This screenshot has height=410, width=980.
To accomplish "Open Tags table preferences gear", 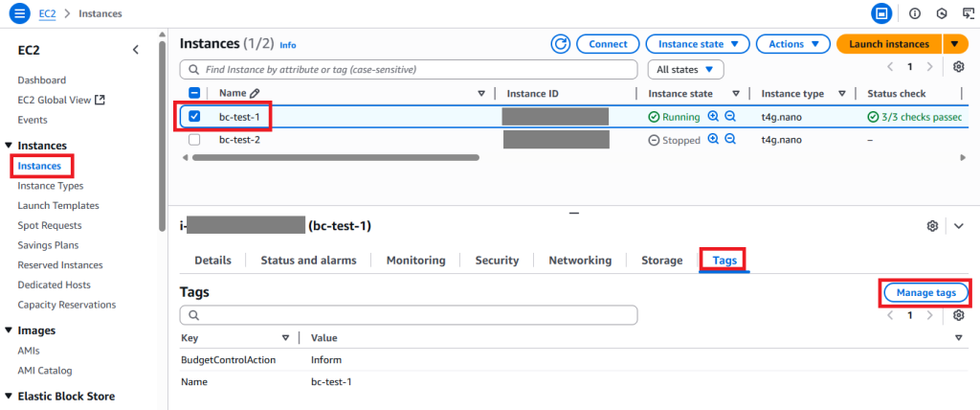I will (x=958, y=315).
